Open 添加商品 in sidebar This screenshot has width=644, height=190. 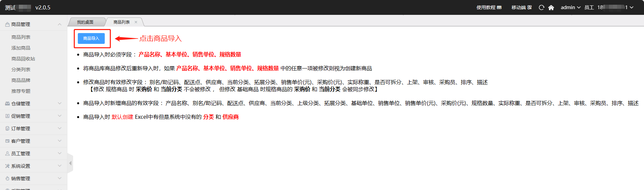[x=21, y=48]
